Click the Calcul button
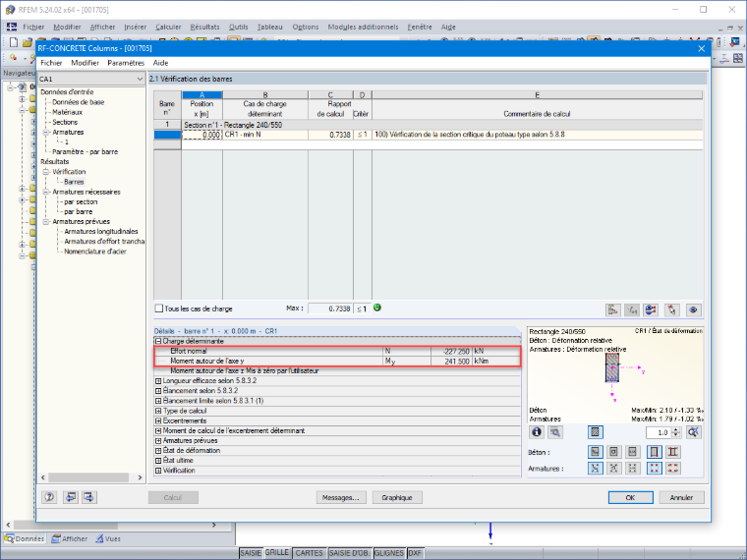 pyautogui.click(x=173, y=497)
